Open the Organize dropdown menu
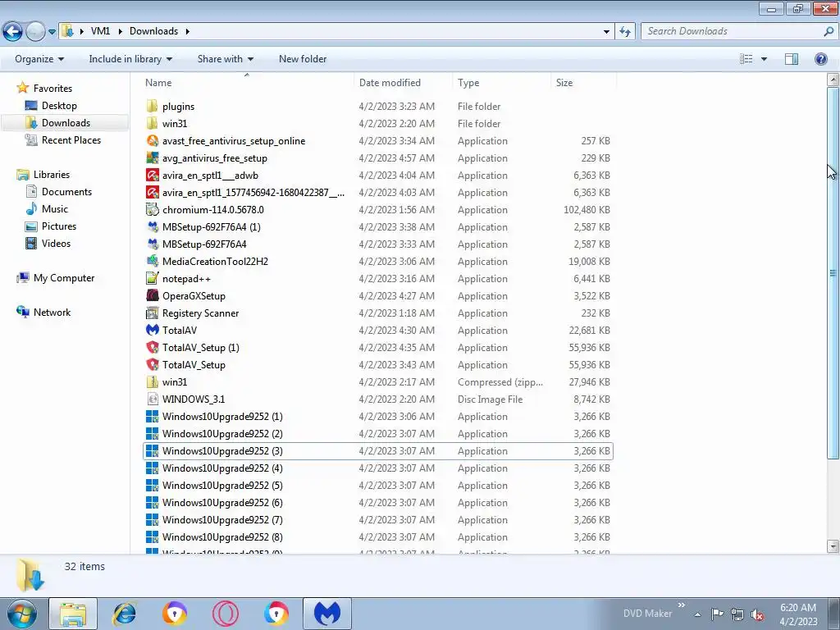The width and height of the screenshot is (840, 630). [x=39, y=59]
